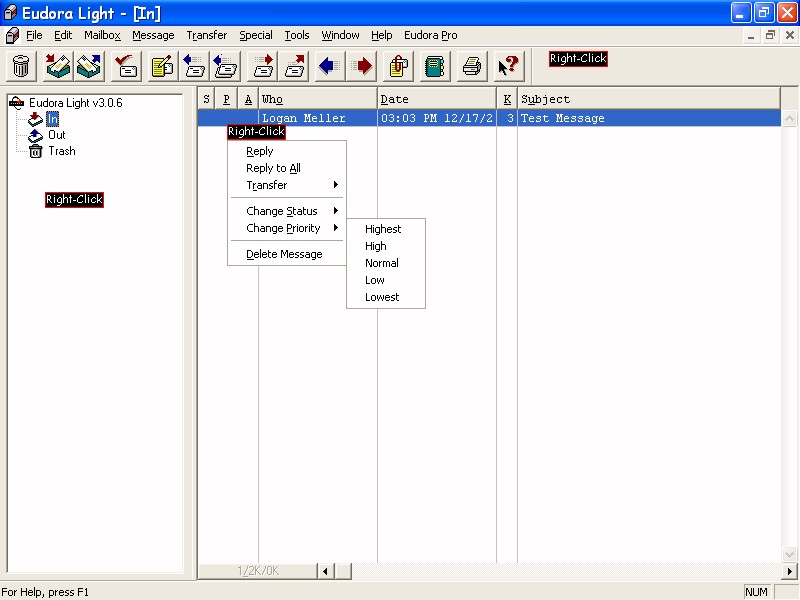Select the Logan Meller sender cell

pyautogui.click(x=318, y=118)
